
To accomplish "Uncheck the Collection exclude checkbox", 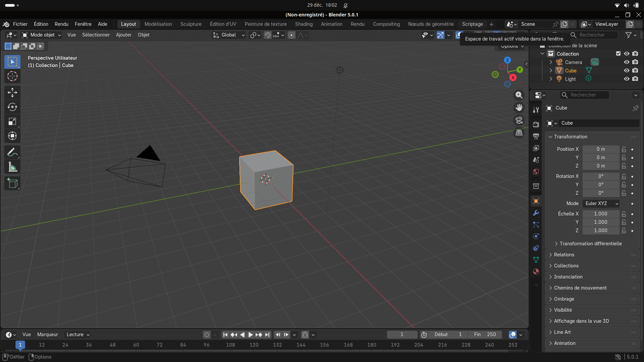I will tap(618, 54).
